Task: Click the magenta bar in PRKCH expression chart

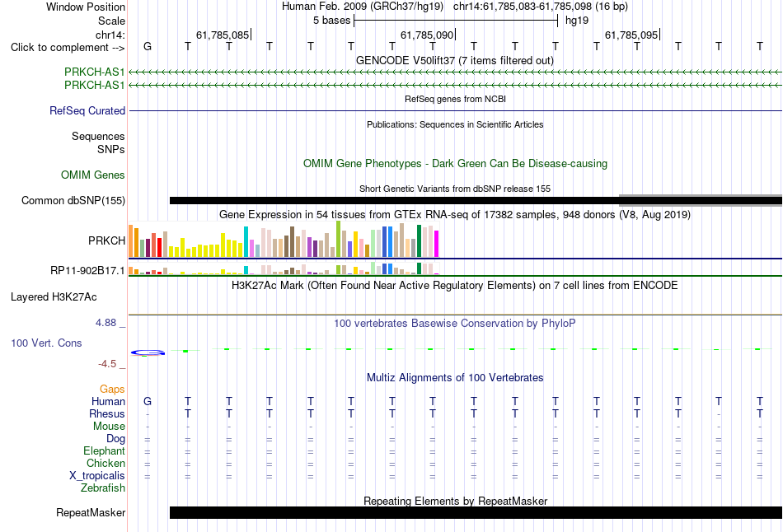Action: coord(437,244)
